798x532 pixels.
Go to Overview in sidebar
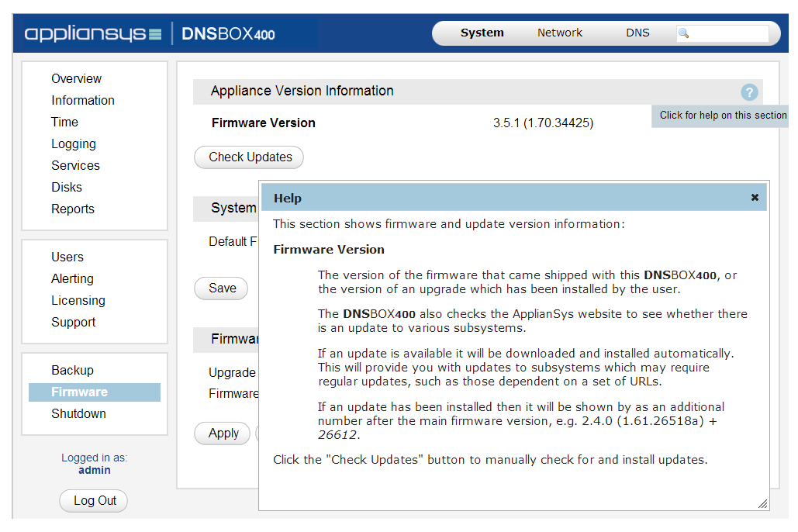(76, 79)
